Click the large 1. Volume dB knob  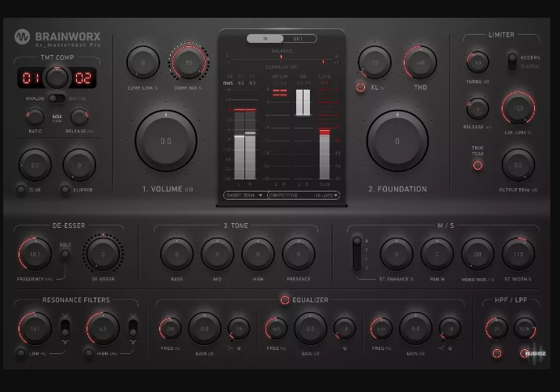(x=166, y=141)
